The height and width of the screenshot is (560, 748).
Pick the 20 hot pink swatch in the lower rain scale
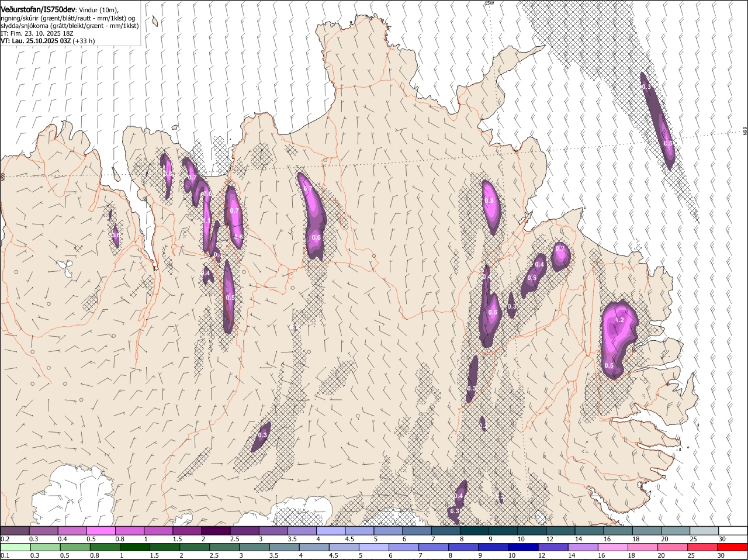(673, 547)
